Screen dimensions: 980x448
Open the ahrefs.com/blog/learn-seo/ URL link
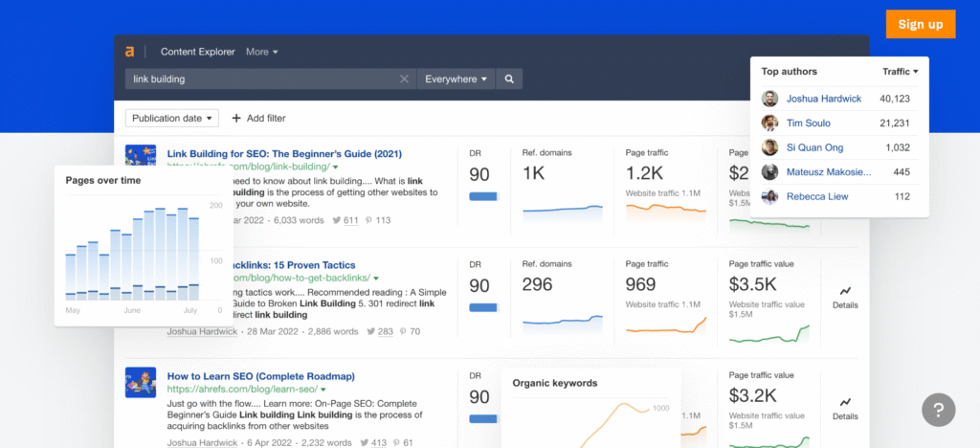coord(242,390)
